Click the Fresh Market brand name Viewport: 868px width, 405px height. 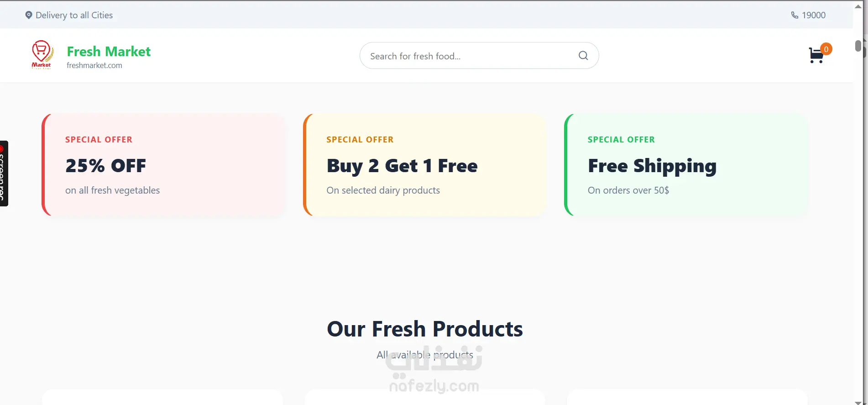pos(109,52)
